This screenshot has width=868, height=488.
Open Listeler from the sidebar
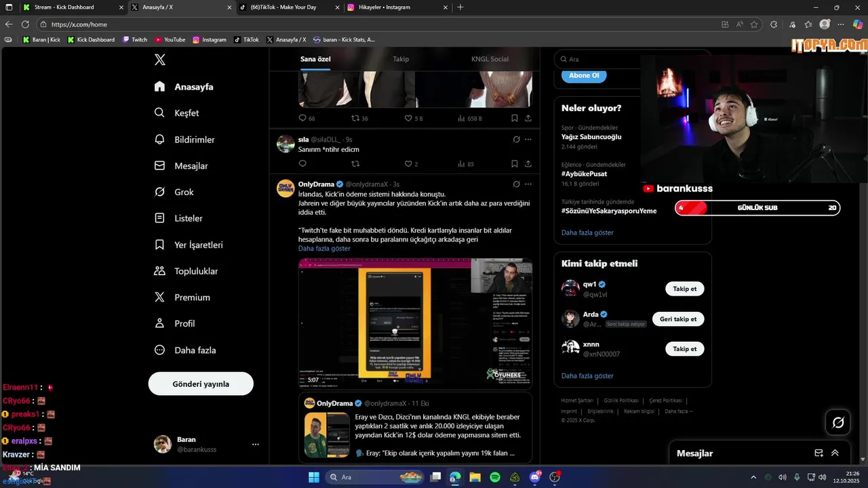178,218
